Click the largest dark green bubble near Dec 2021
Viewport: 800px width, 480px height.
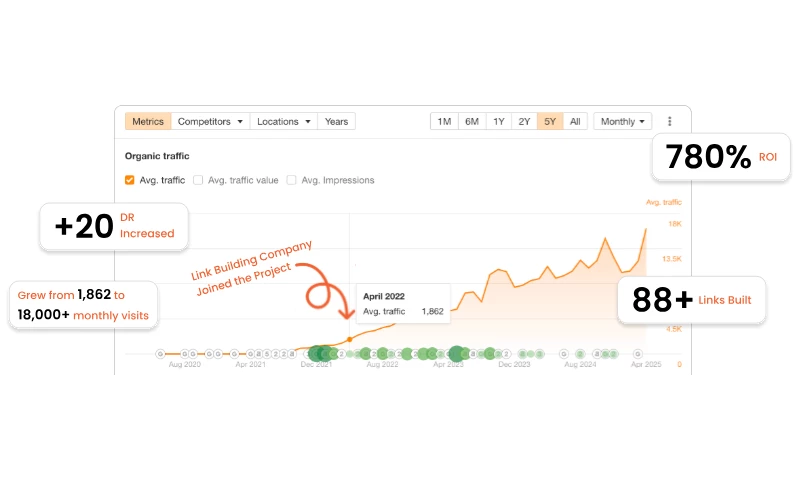click(x=318, y=353)
